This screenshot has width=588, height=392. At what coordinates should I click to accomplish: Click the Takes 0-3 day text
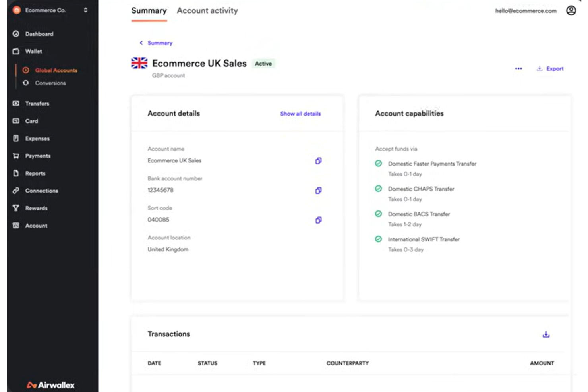[406, 250]
